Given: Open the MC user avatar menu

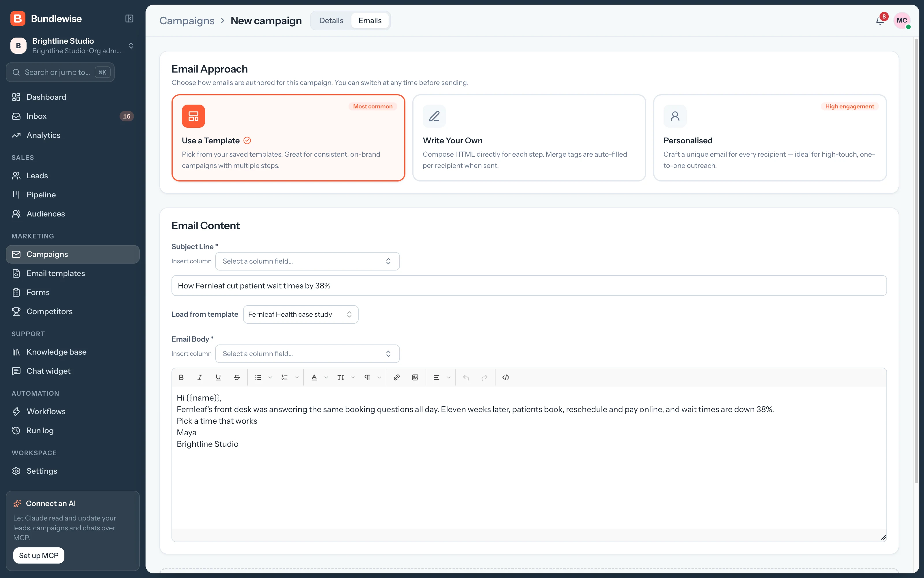Looking at the screenshot, I should point(901,21).
